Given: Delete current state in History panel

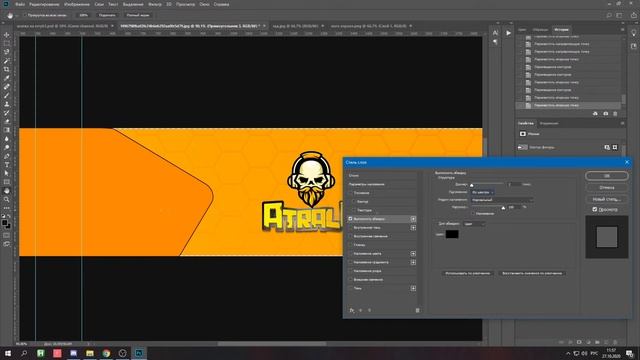Looking at the screenshot, I should [x=615, y=113].
